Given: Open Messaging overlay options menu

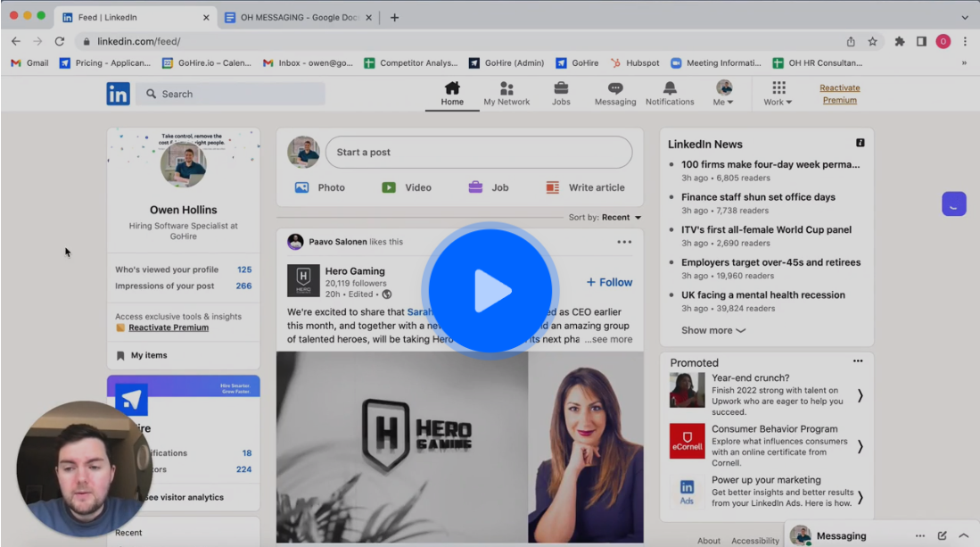Looking at the screenshot, I should coord(920,535).
